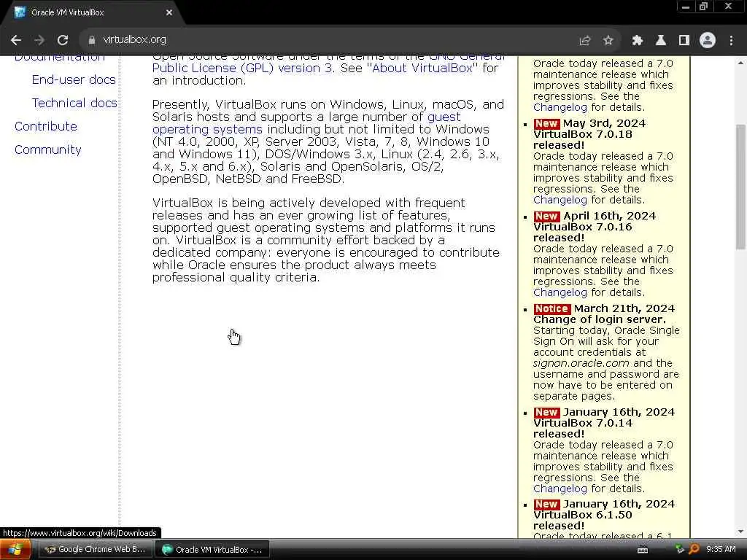Open the Chrome profile avatar

tap(708, 41)
